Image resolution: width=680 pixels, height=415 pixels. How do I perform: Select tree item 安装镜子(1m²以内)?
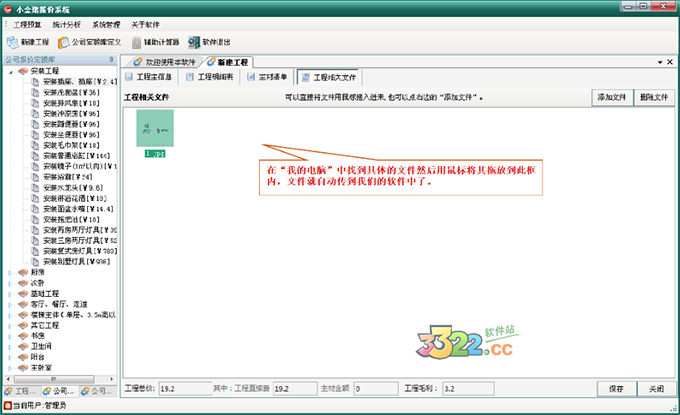coord(80,167)
